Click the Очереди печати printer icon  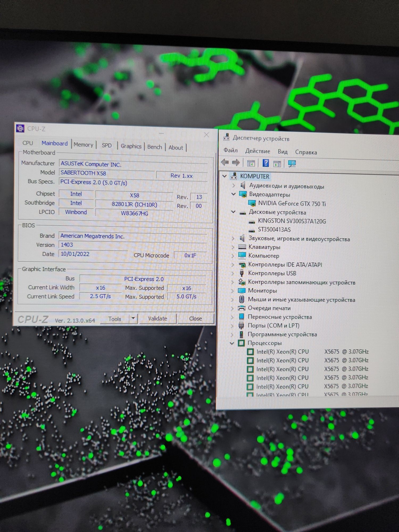242,308
